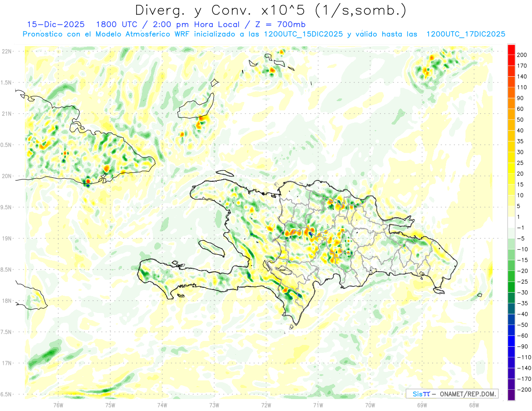Viewport: 532px width, 411px height.
Task: Click the colorbar value '-40'
Action: pos(523,314)
